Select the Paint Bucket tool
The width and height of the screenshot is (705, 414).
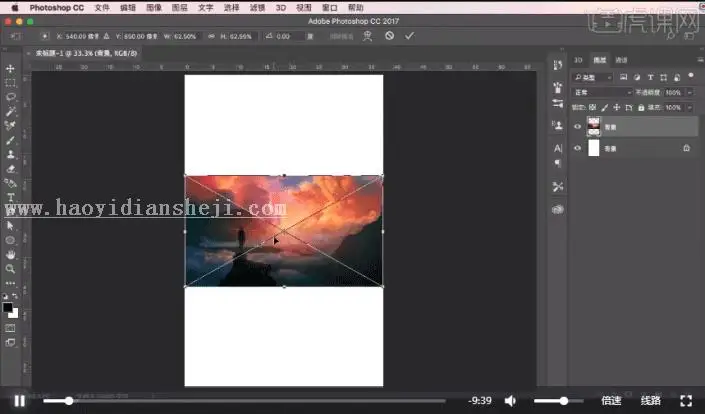[x=10, y=183]
